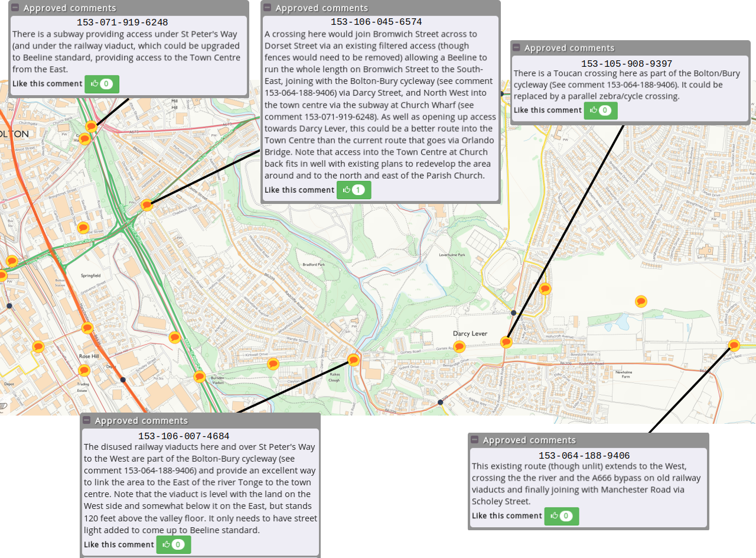Collapse the 153-105-908-9397 Approved comments panel
The width and height of the screenshot is (756, 558).
point(516,47)
